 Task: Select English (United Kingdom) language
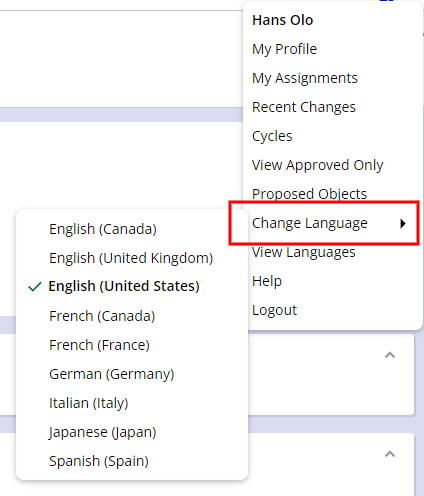coord(131,258)
